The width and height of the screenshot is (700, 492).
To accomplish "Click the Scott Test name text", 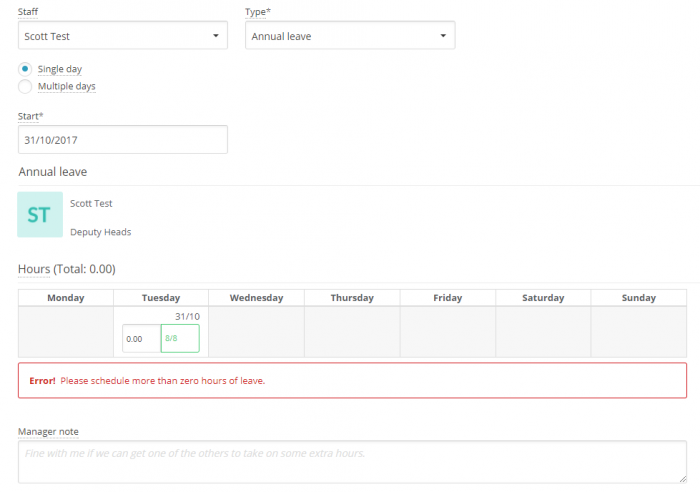I will pos(91,204).
